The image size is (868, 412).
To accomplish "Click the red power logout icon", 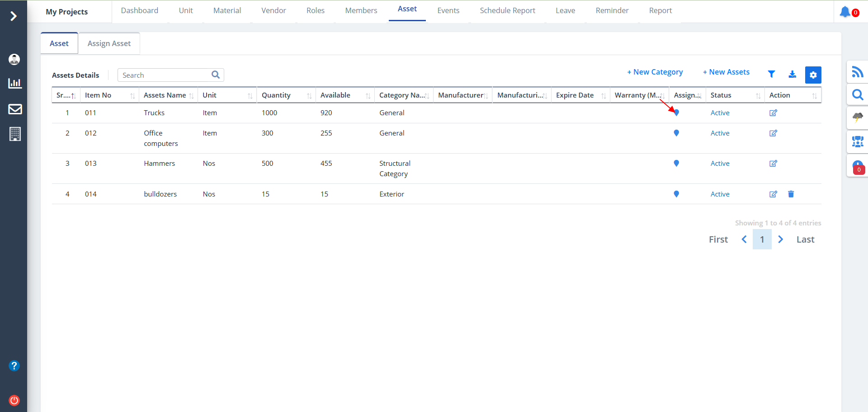I will (x=14, y=400).
